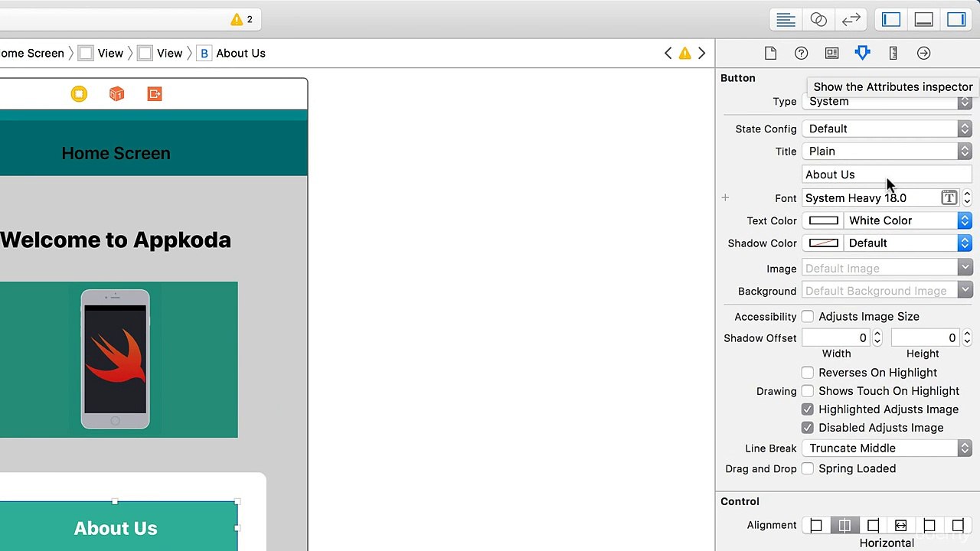Select the Welcome to Appkoda label
980x551 pixels.
pos(116,240)
